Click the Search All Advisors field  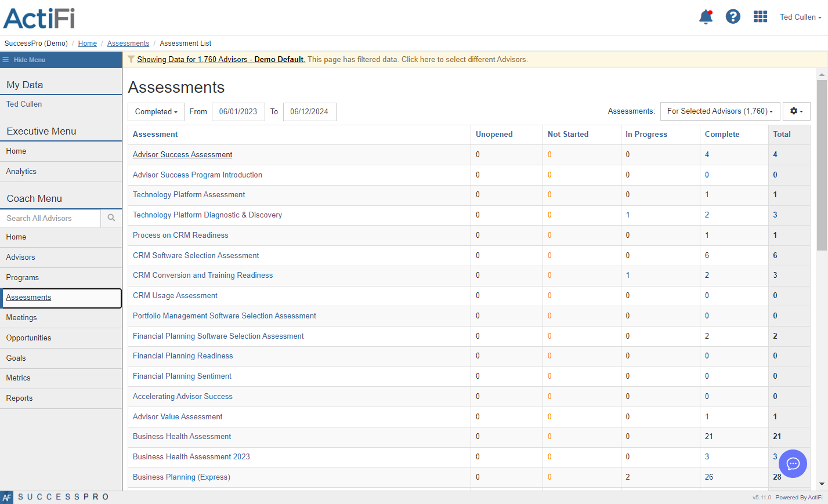tap(50, 218)
